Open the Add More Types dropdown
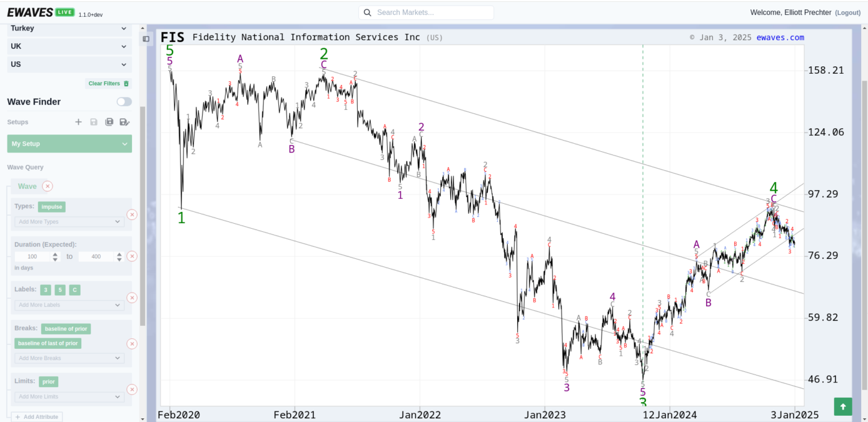The height and width of the screenshot is (422, 868). pyautogui.click(x=69, y=221)
